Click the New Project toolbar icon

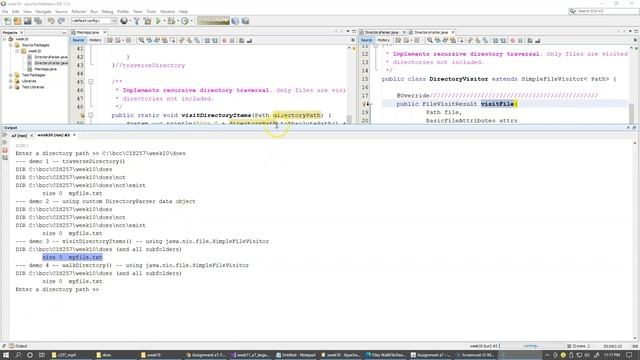[x=17, y=21]
